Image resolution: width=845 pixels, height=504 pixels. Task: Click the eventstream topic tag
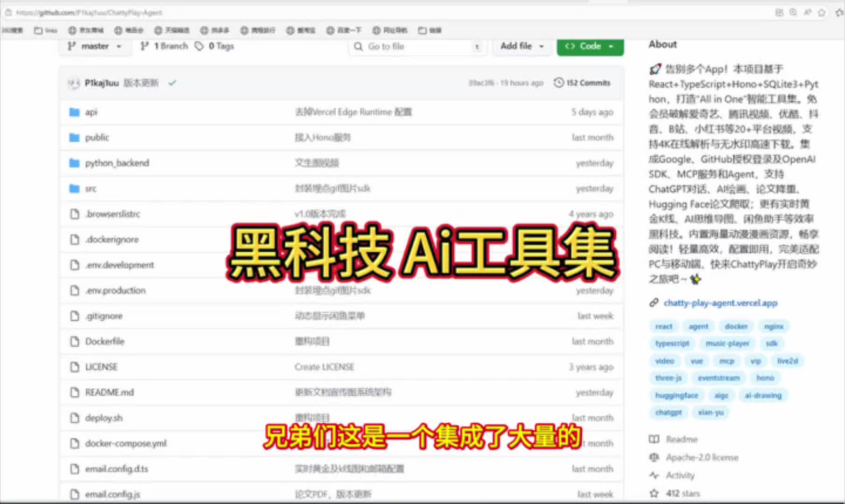(719, 378)
